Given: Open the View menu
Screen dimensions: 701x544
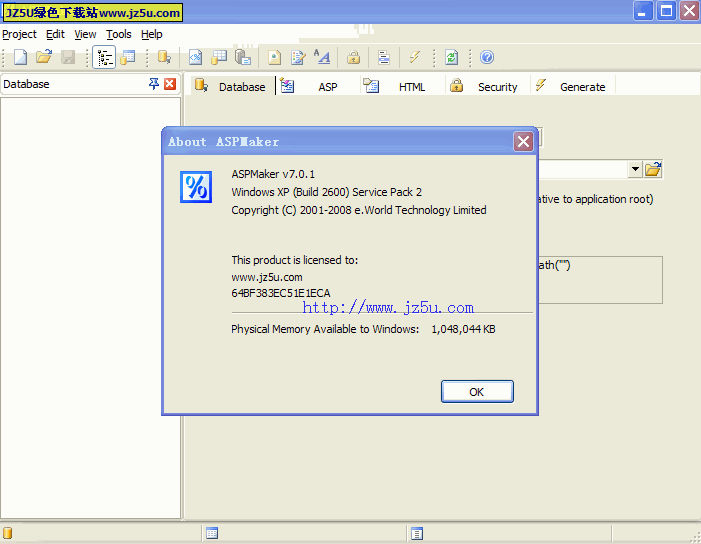Looking at the screenshot, I should point(85,34).
